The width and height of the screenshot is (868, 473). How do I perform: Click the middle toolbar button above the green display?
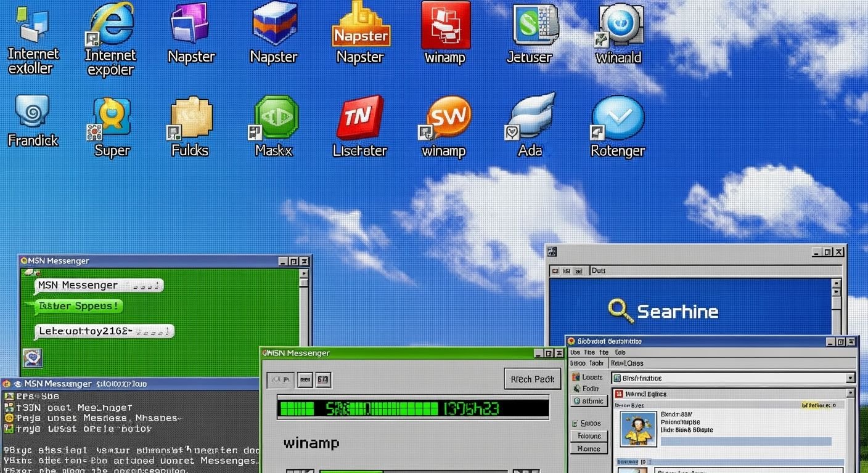click(305, 380)
